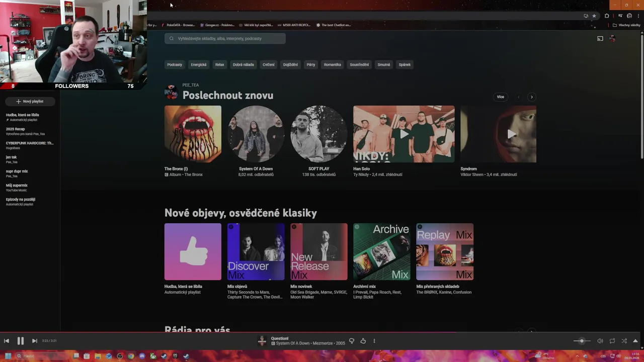This screenshot has width=644, height=362.
Task: Open Discord from the taskbar
Action: (142, 356)
